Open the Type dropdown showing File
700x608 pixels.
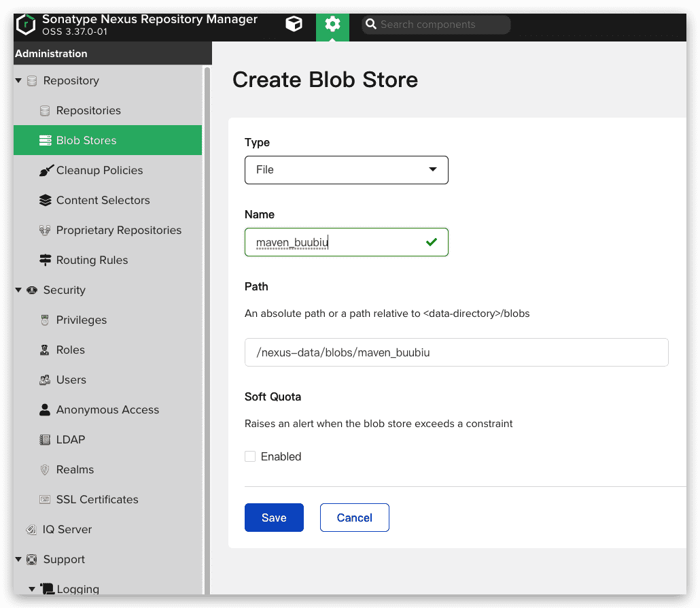[346, 170]
